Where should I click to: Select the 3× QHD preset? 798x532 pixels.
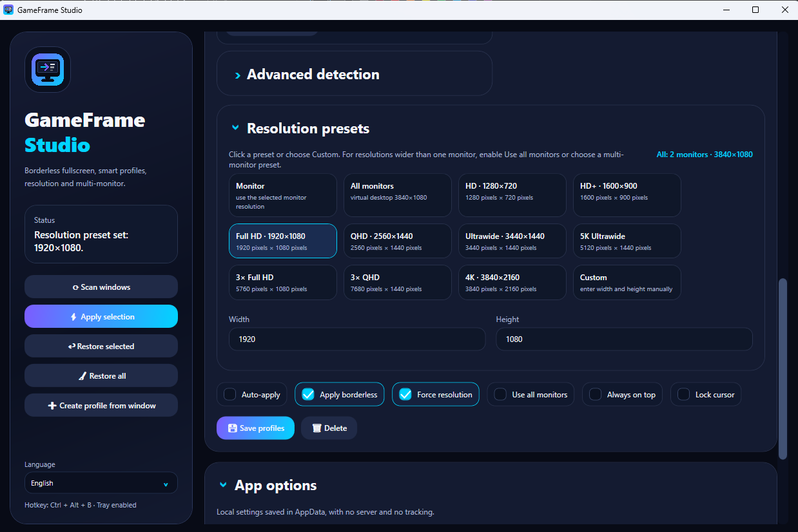coord(398,282)
